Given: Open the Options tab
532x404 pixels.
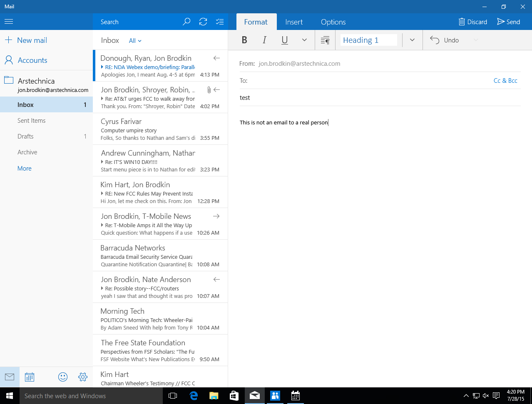Looking at the screenshot, I should coord(333,22).
